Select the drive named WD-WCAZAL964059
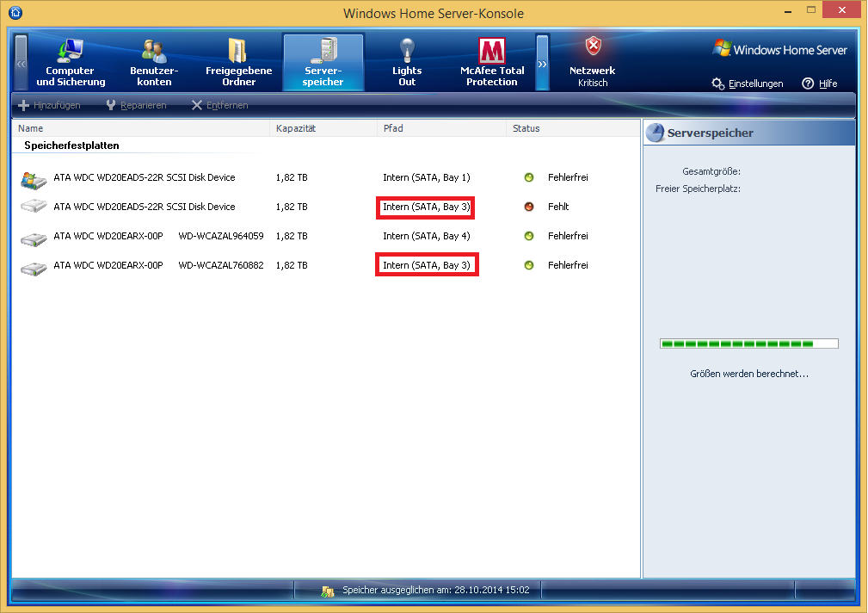 158,236
